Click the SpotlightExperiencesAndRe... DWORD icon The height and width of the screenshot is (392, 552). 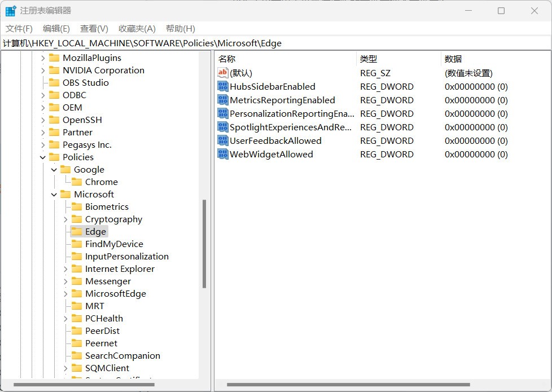[x=222, y=127]
